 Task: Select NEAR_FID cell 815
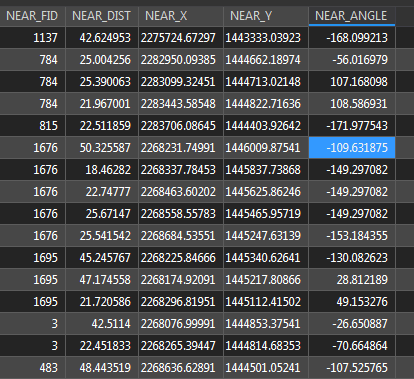pyautogui.click(x=32, y=126)
